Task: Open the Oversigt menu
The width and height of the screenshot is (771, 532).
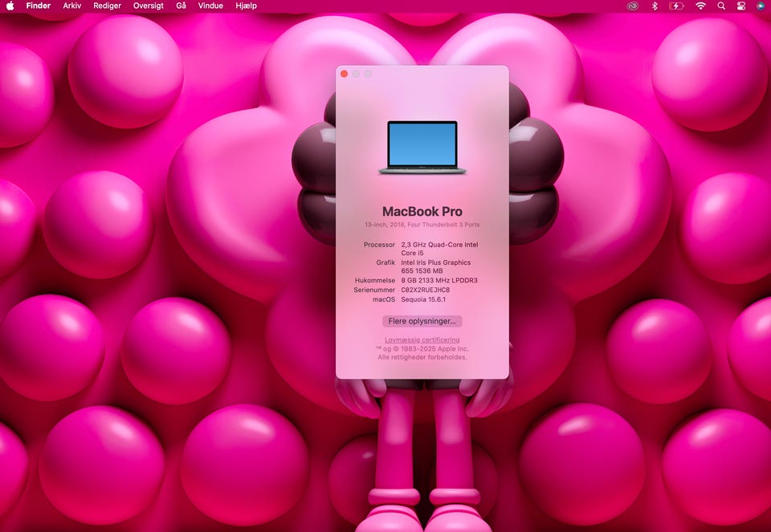Action: click(149, 6)
